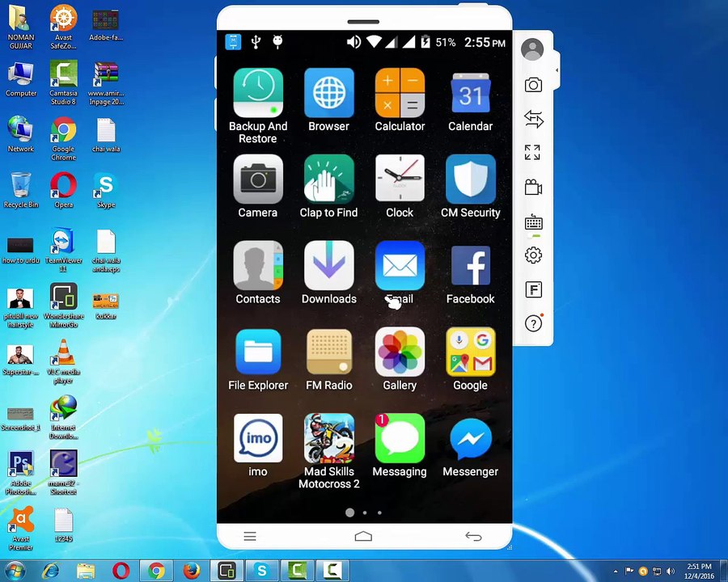Open MirrorGo keyboard icon
Viewport: 728px width, 582px height.
(x=534, y=222)
